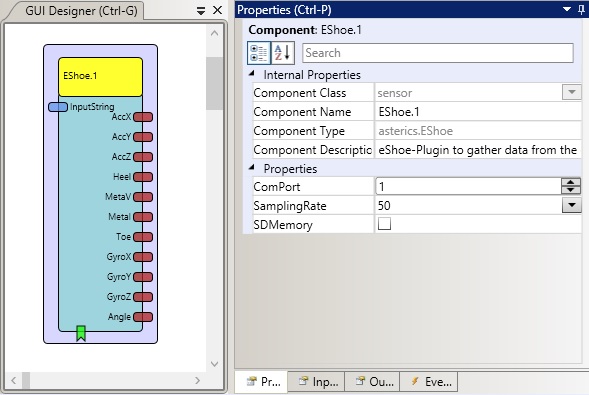Collapse the Properties section
Viewport: 589px width, 395px height.
point(252,167)
